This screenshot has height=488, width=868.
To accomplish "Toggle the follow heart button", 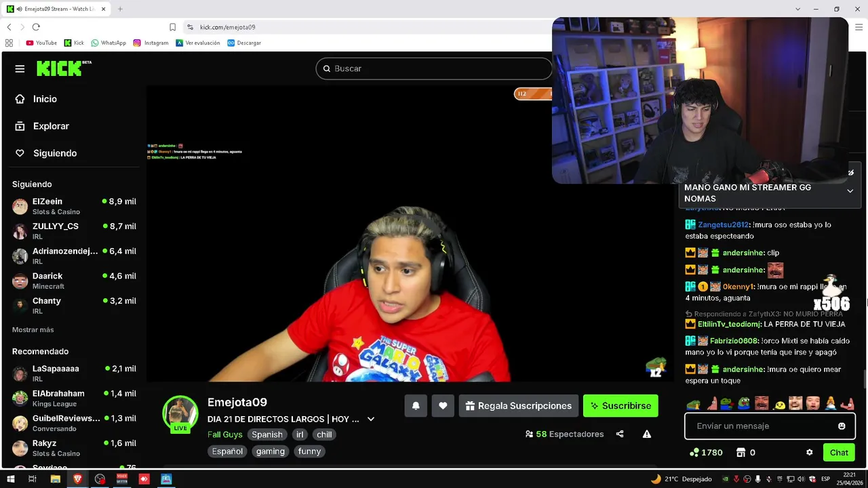I will click(443, 406).
